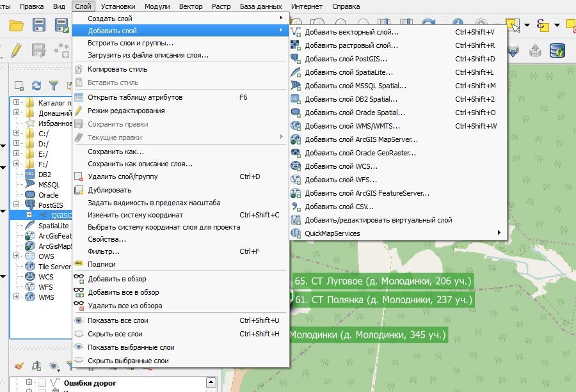The width and height of the screenshot is (576, 392).
Task: Open the QuickMapServices submenu
Action: pos(333,232)
